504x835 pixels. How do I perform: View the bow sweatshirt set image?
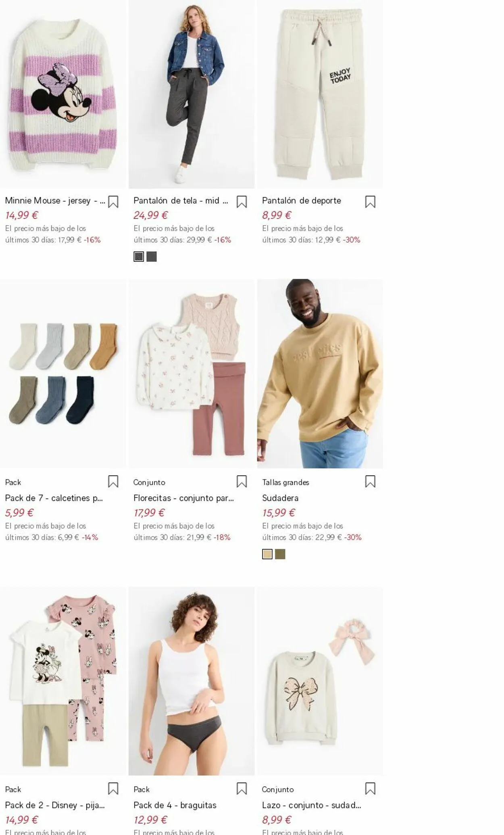point(320,681)
